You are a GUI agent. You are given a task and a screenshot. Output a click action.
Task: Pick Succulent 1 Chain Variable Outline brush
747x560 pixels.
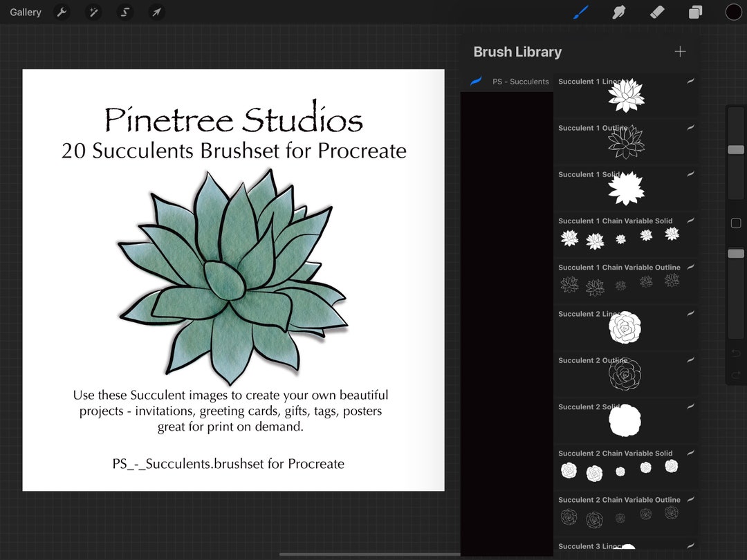tap(625, 281)
